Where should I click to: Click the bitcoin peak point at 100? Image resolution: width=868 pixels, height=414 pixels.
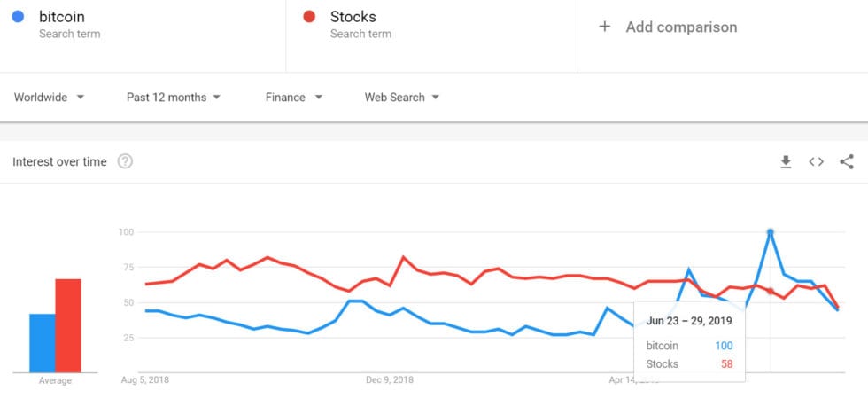[771, 232]
